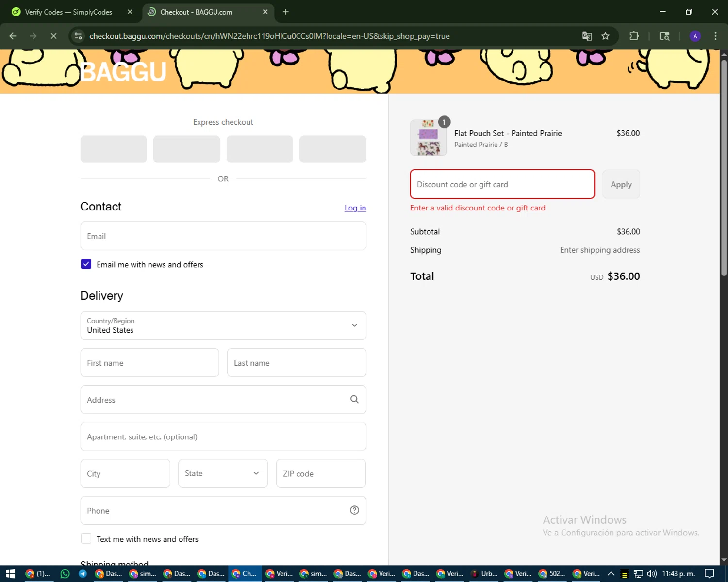The image size is (728, 582).
Task: Click the City field
Action: (x=125, y=473)
